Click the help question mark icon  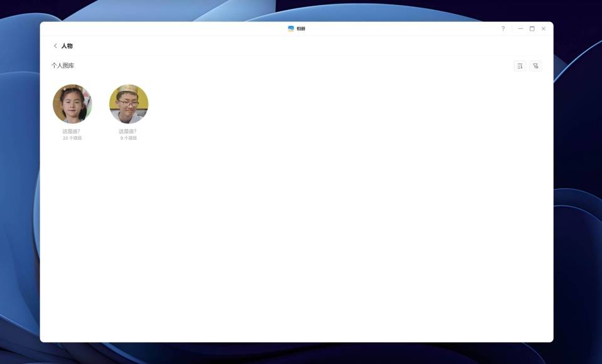503,29
